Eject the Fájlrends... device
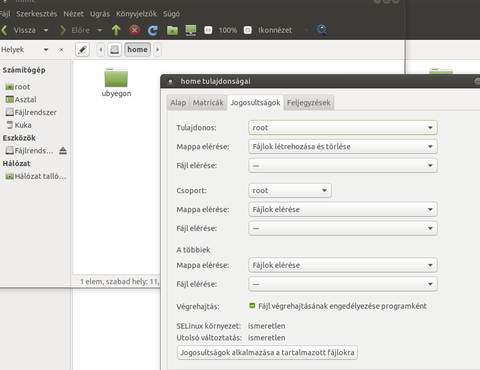Viewport: 480px width, 370px height. 63,151
